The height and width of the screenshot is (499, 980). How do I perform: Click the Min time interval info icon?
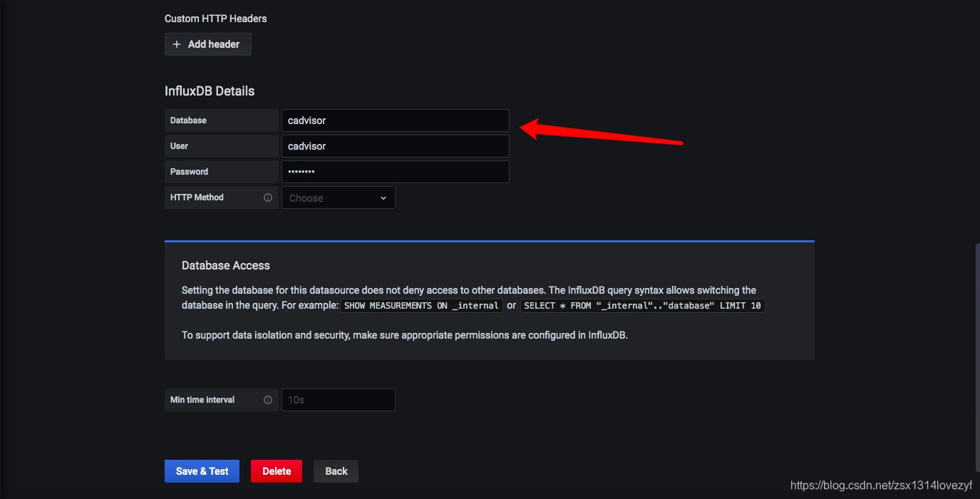(x=268, y=400)
